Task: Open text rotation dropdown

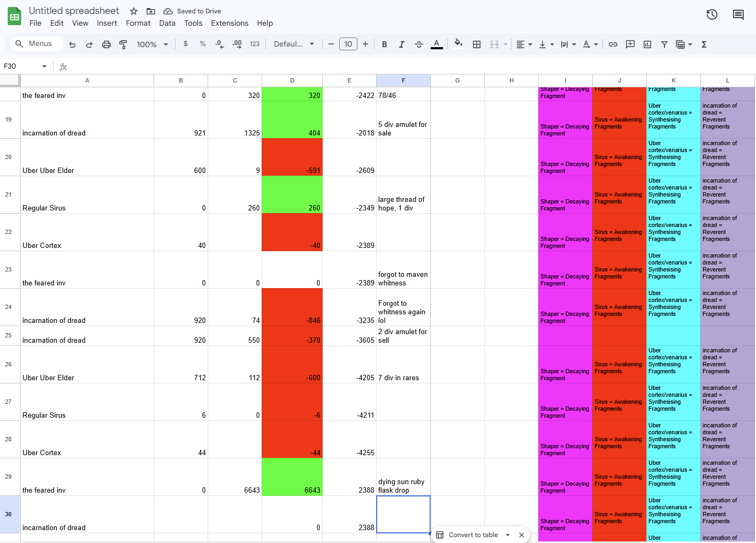Action: coord(590,44)
